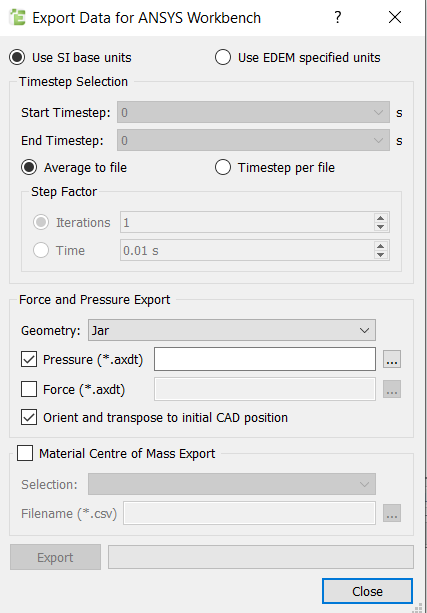This screenshot has width=427, height=613.
Task: Expand the End Timestep dropdown
Action: click(253, 140)
